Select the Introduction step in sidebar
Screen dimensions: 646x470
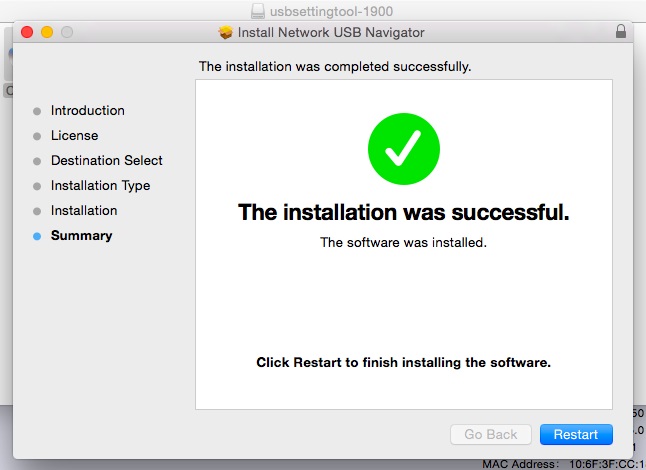tap(87, 110)
